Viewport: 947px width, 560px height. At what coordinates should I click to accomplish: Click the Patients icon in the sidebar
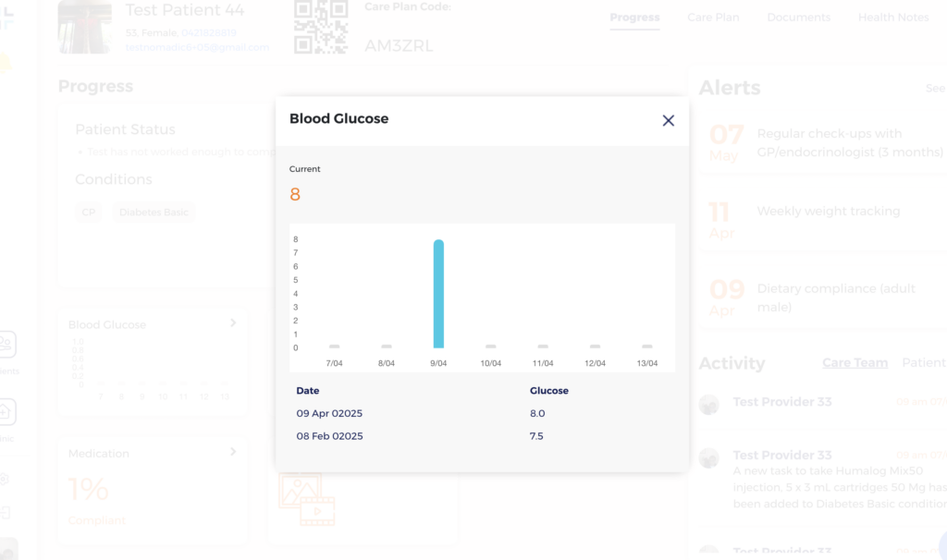(x=6, y=345)
